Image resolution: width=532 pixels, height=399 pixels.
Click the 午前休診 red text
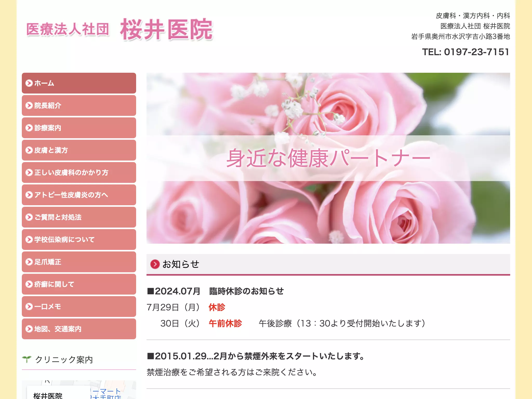pos(225,323)
